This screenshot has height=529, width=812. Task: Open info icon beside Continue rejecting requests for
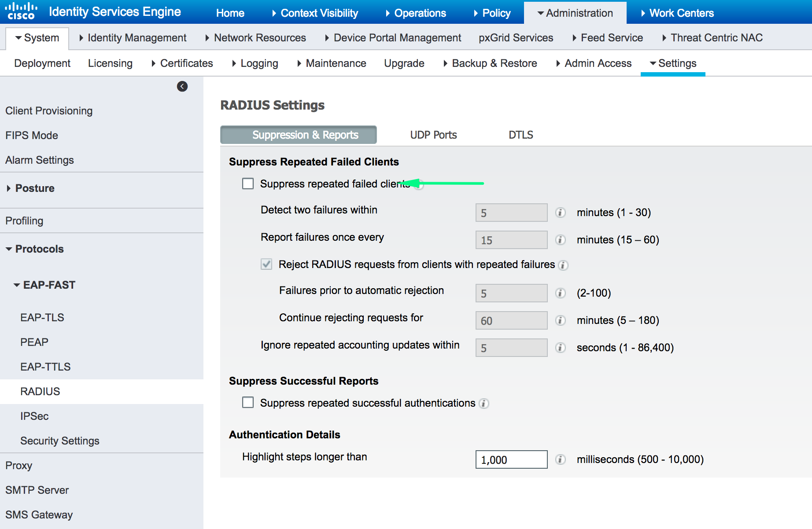560,320
